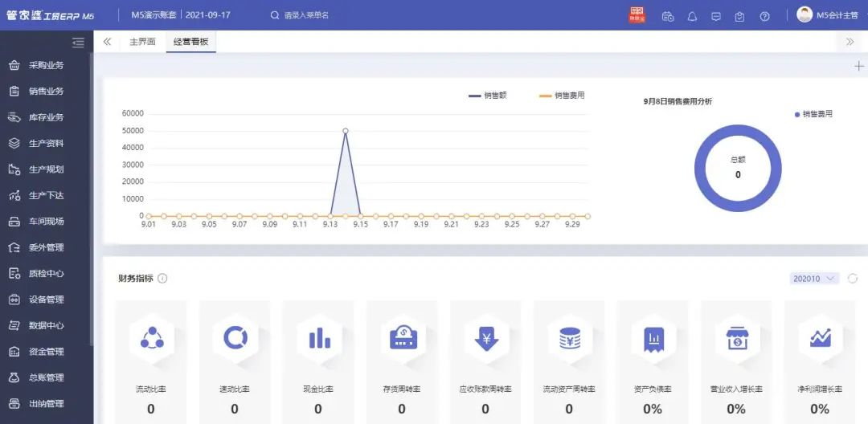Toggle the 销售额 series in chart legend
Image resolution: width=868 pixels, height=424 pixels.
488,96
